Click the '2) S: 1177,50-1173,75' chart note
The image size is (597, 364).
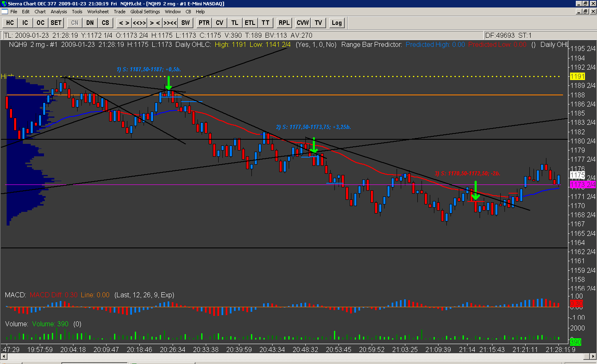click(x=314, y=127)
